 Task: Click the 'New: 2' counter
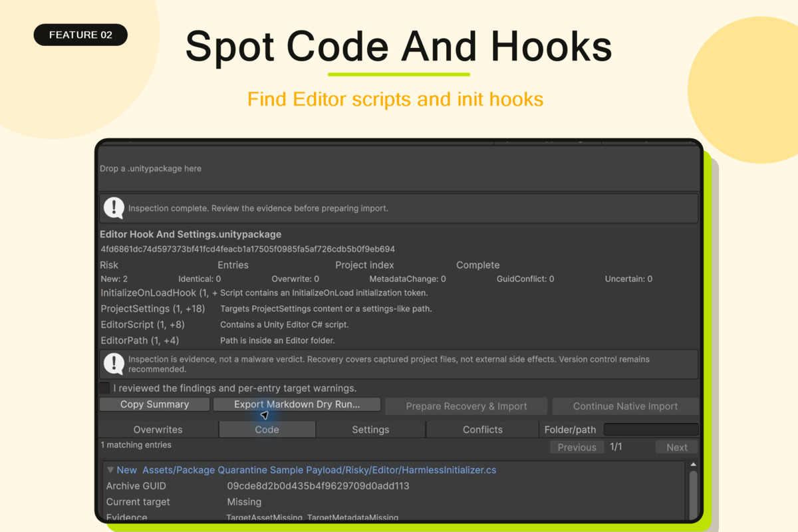114,279
